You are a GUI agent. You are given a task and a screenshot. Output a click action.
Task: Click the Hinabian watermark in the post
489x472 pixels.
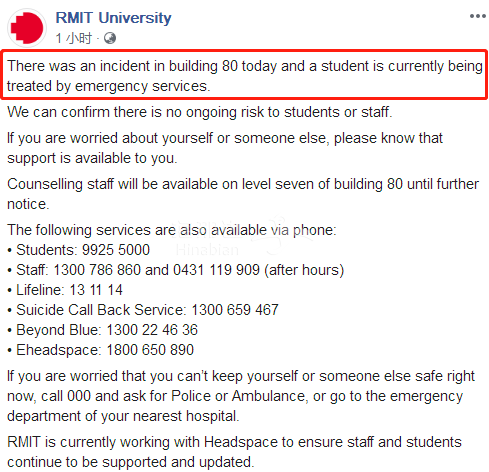(x=207, y=250)
